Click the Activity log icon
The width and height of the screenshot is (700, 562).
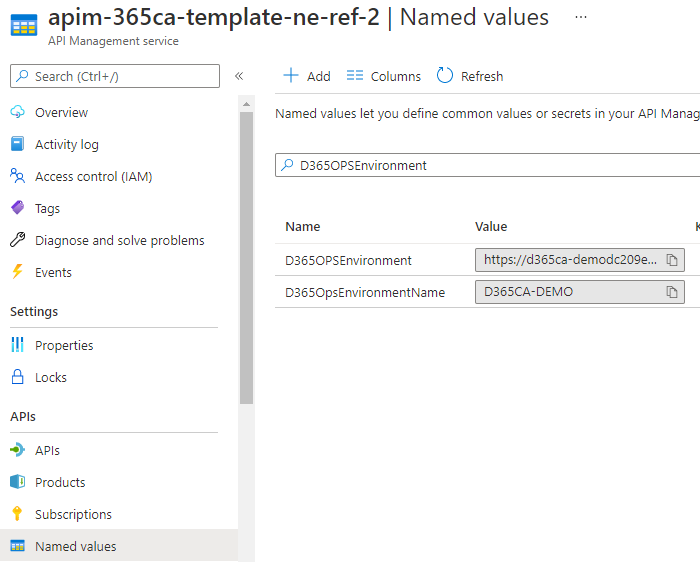coord(17,144)
